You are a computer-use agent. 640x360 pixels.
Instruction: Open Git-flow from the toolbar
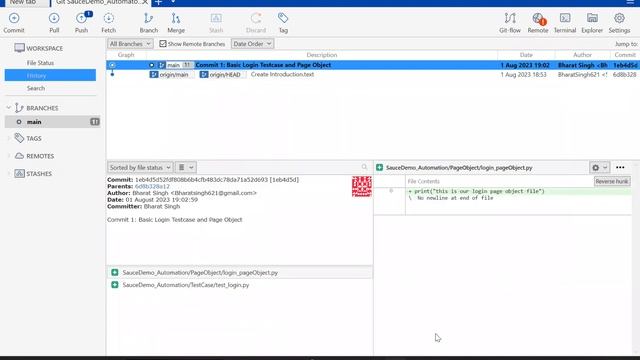click(x=510, y=23)
